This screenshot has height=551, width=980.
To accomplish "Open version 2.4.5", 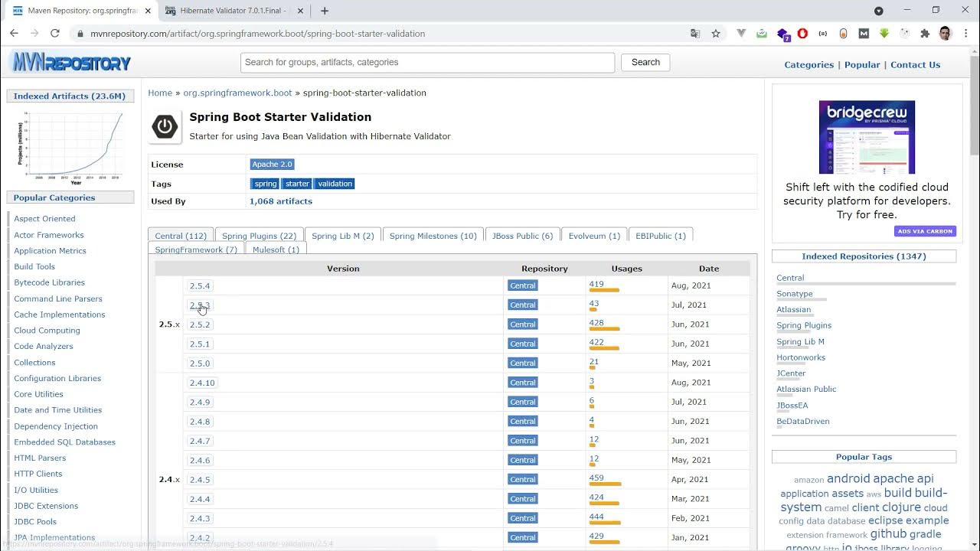I will pyautogui.click(x=200, y=480).
